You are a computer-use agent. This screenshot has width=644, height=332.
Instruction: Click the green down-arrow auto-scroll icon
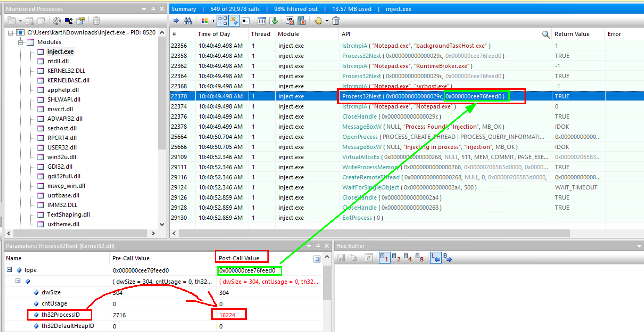274,21
